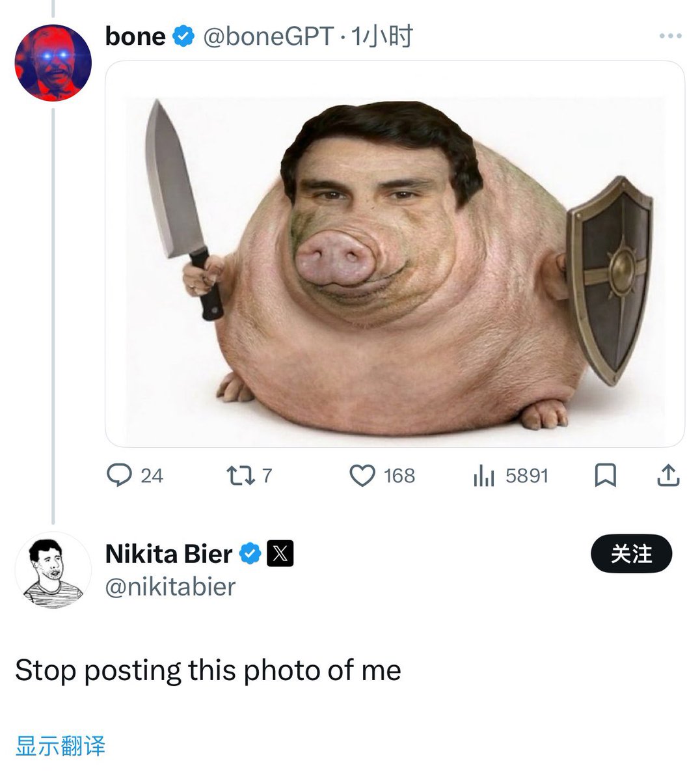Open Nikita Bier's sketch avatar
Screen dimensions: 700x781
[53, 570]
